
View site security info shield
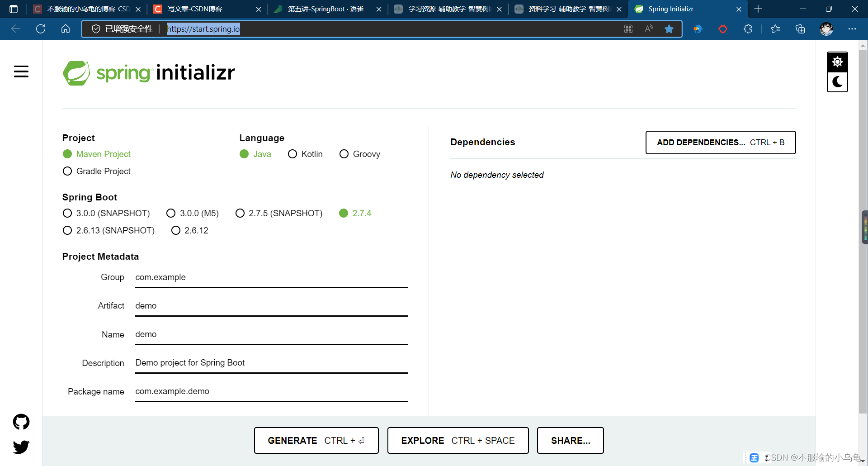click(x=96, y=29)
